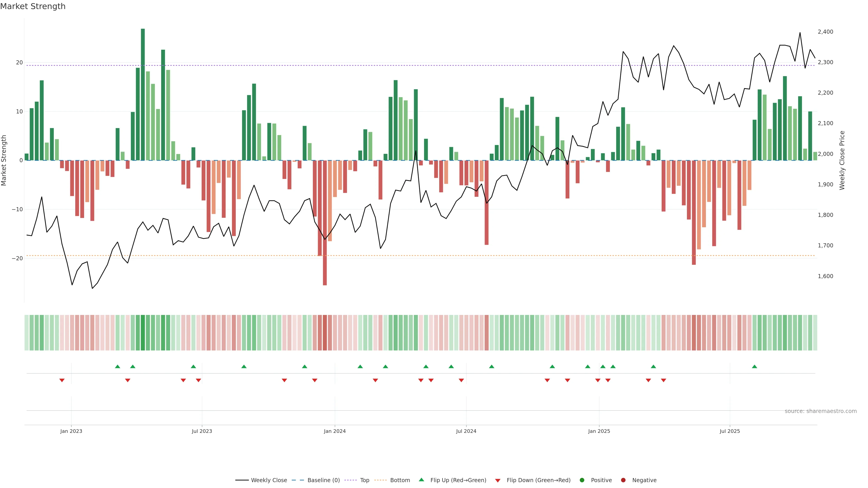Image resolution: width=868 pixels, height=488 pixels.
Task: Toggle the Weekly Close legend line
Action: click(242, 480)
